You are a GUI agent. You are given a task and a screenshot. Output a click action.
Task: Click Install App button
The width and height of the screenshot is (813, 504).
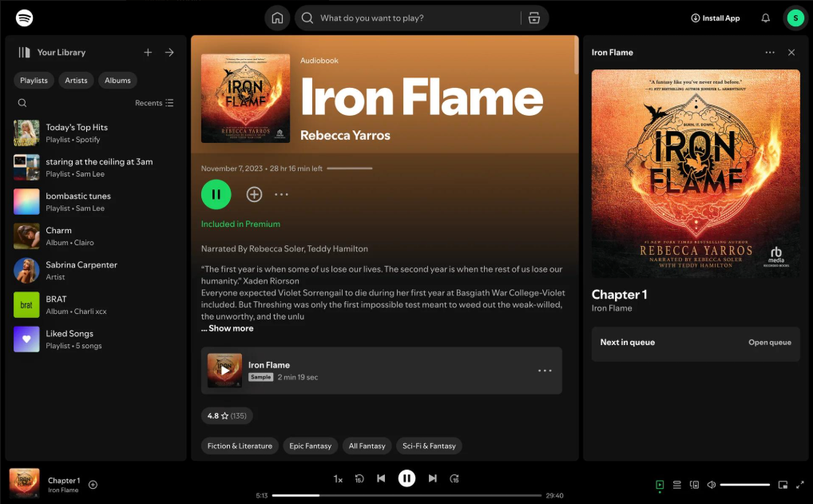716,18
